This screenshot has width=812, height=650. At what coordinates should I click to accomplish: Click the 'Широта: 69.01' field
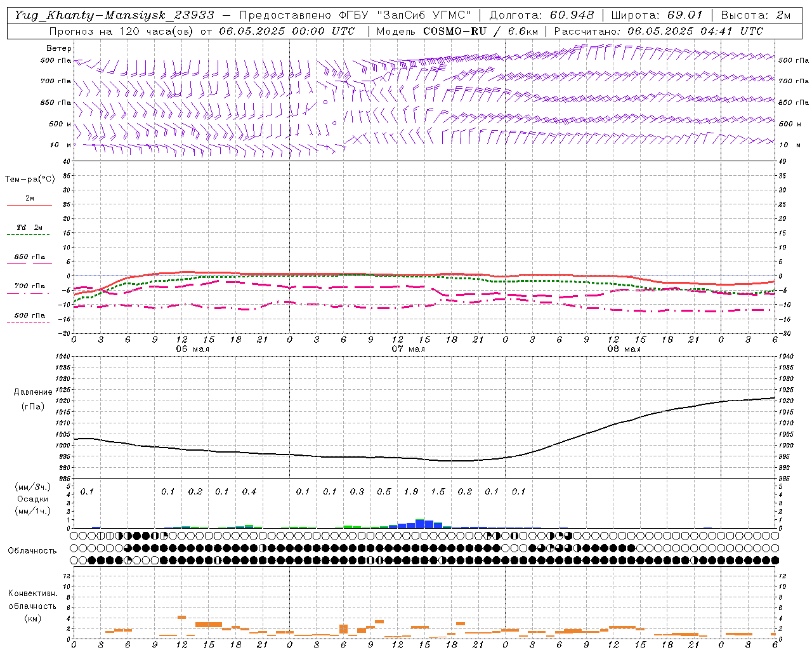click(657, 15)
